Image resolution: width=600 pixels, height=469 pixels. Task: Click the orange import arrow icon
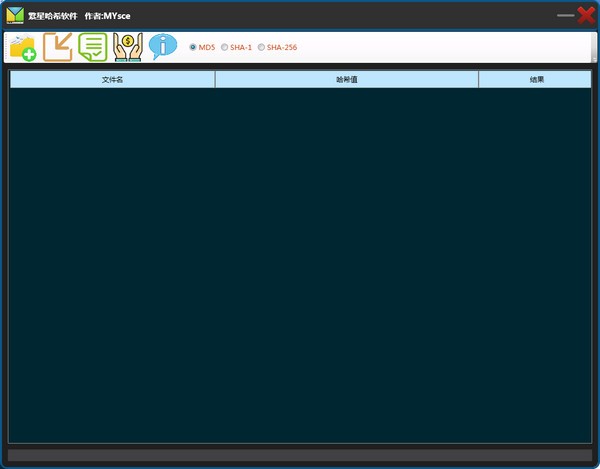point(58,47)
